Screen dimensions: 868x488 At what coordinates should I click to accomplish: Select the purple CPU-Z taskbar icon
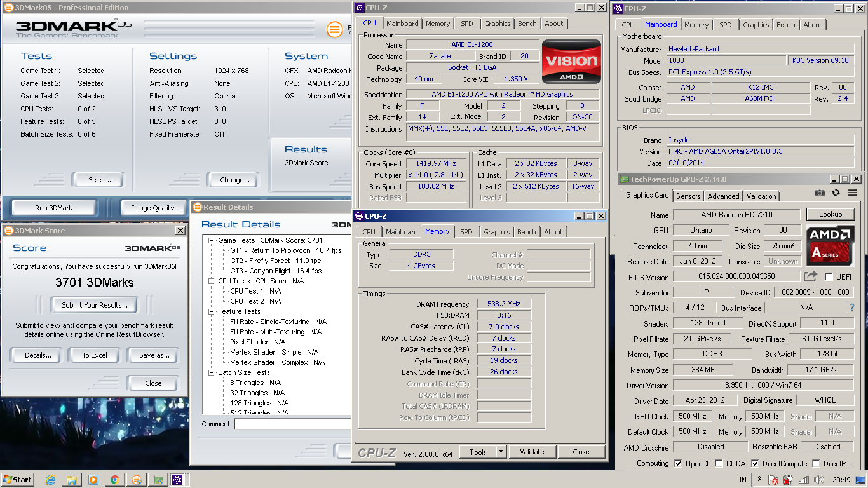(x=178, y=480)
